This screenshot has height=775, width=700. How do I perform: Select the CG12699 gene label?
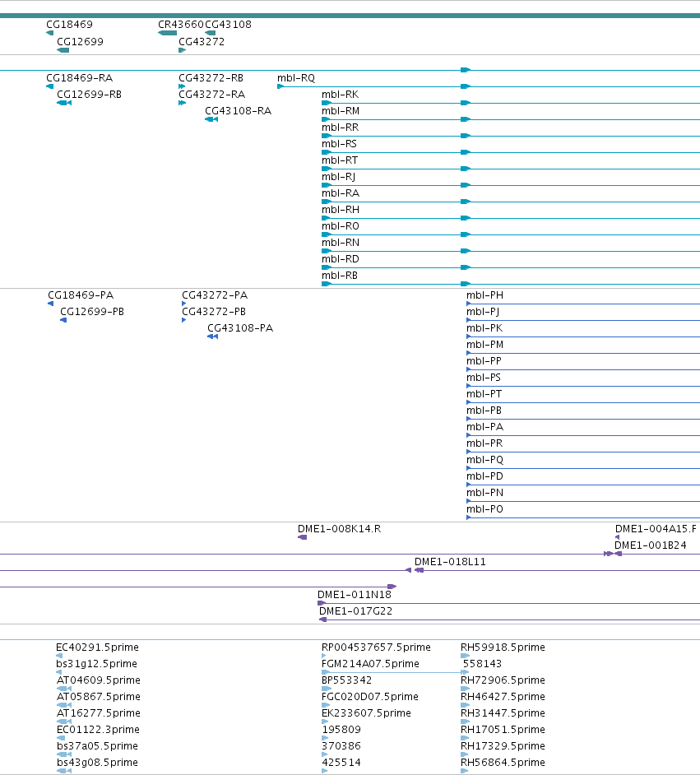tap(80, 41)
